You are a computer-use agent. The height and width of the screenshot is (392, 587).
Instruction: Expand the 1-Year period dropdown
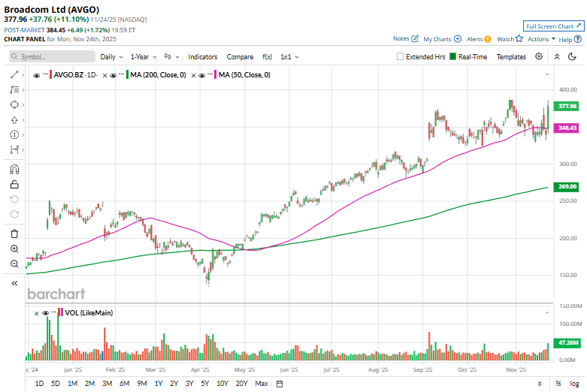point(143,56)
